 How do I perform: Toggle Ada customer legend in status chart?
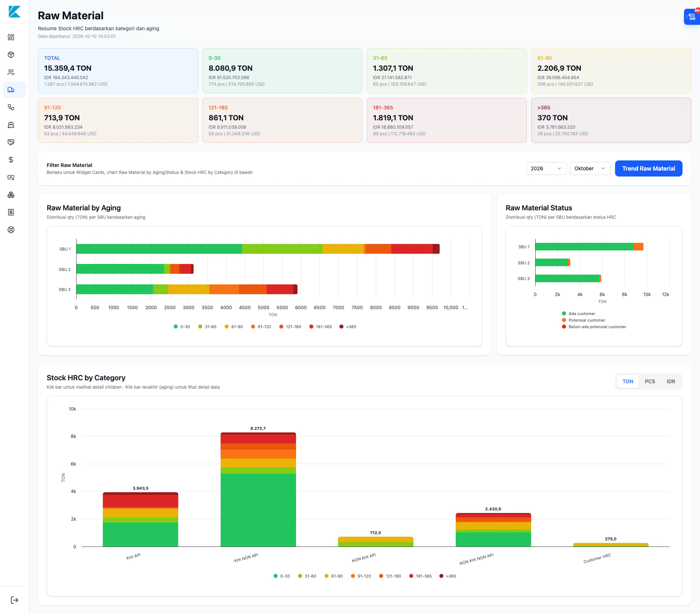pos(579,314)
